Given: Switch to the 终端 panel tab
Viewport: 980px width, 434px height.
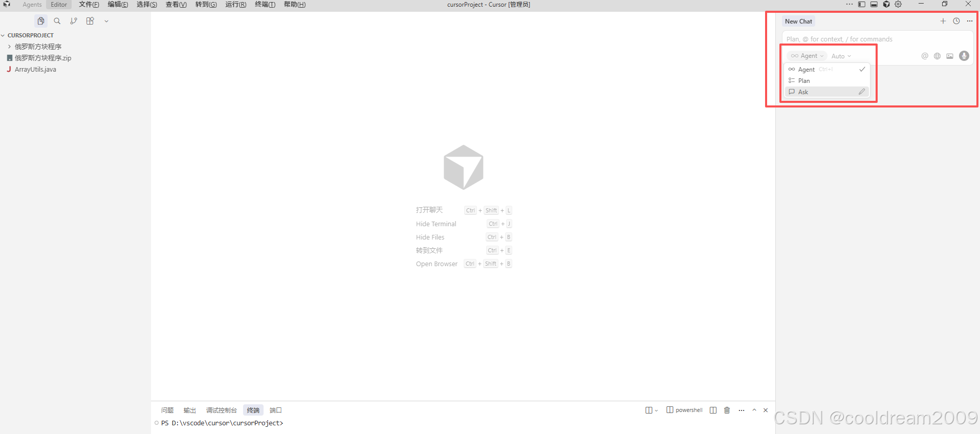Looking at the screenshot, I should click(253, 410).
